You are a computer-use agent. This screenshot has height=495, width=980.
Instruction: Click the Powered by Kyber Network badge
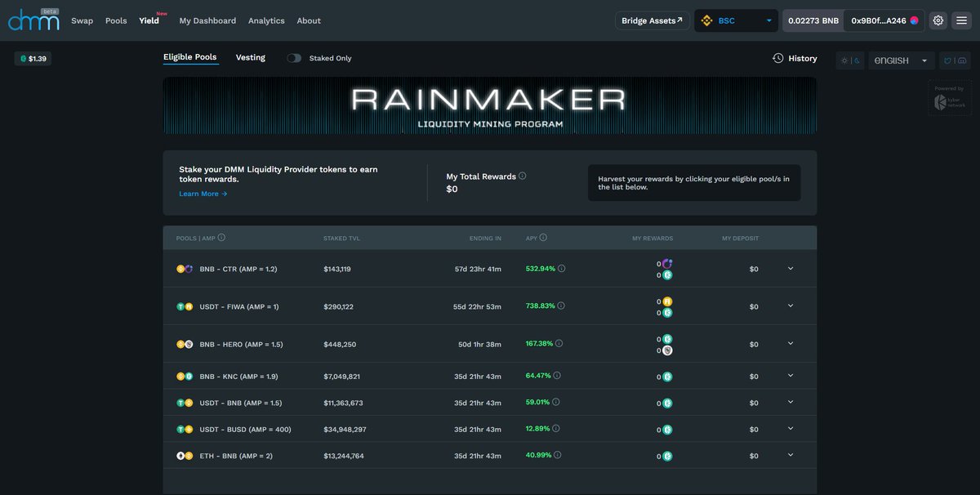point(950,98)
